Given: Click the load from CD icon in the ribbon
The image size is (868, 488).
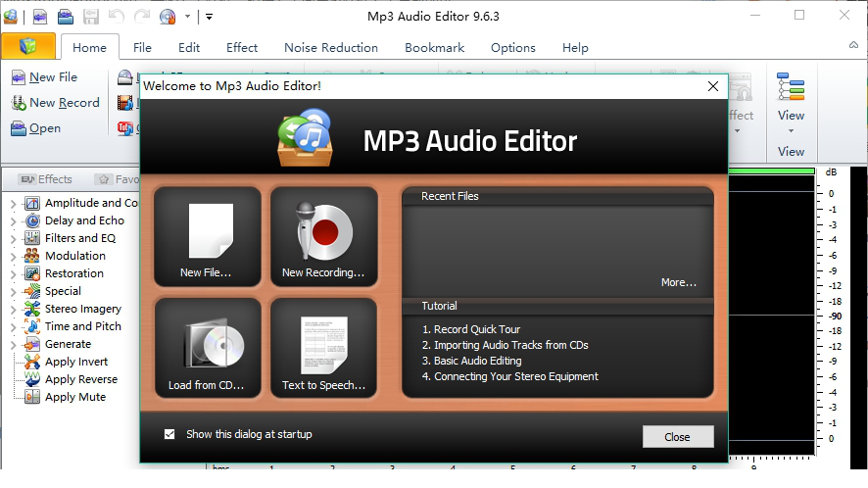Looking at the screenshot, I should click(x=125, y=77).
